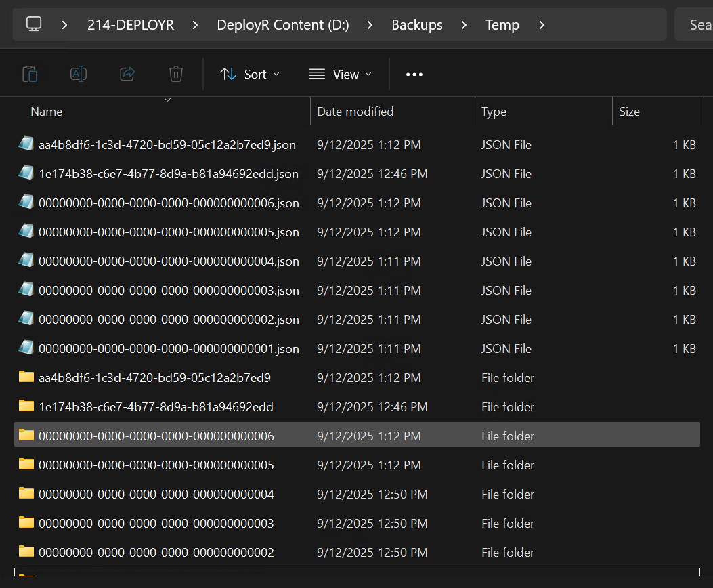Select file ending 000000000005.json

357,232
